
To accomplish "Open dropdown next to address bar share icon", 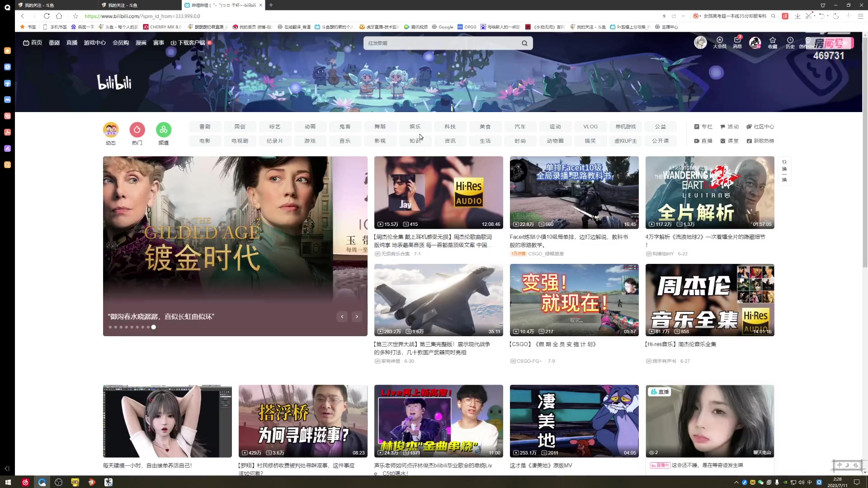I will pos(683,16).
